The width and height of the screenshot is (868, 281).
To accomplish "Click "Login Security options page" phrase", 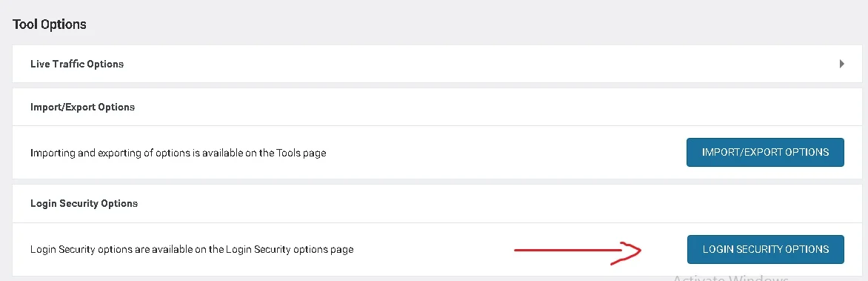I will (x=290, y=249).
